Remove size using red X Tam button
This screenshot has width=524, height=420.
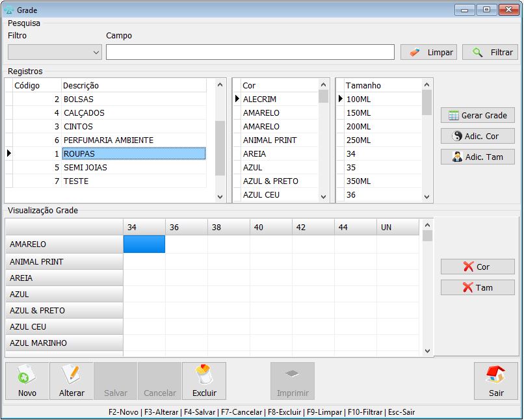click(478, 287)
